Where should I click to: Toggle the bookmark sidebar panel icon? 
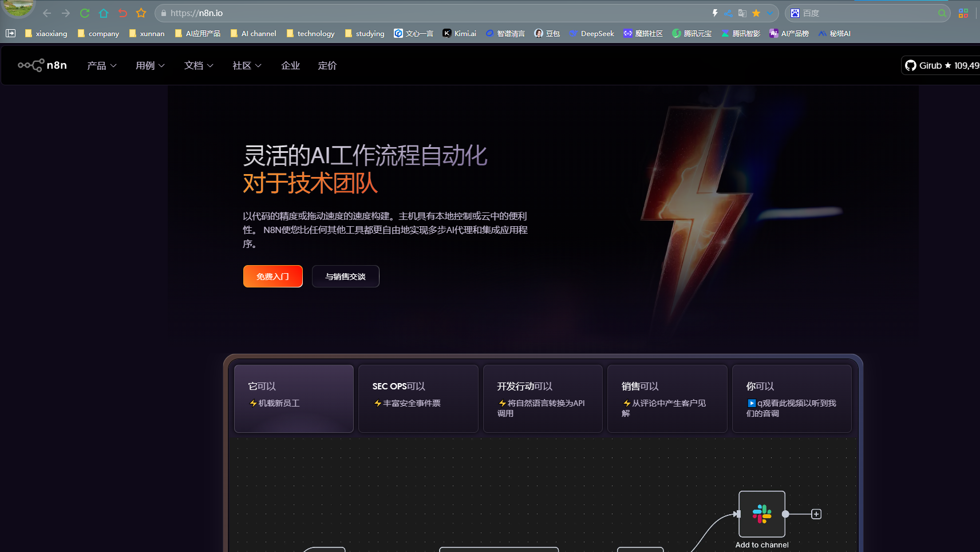coord(10,33)
